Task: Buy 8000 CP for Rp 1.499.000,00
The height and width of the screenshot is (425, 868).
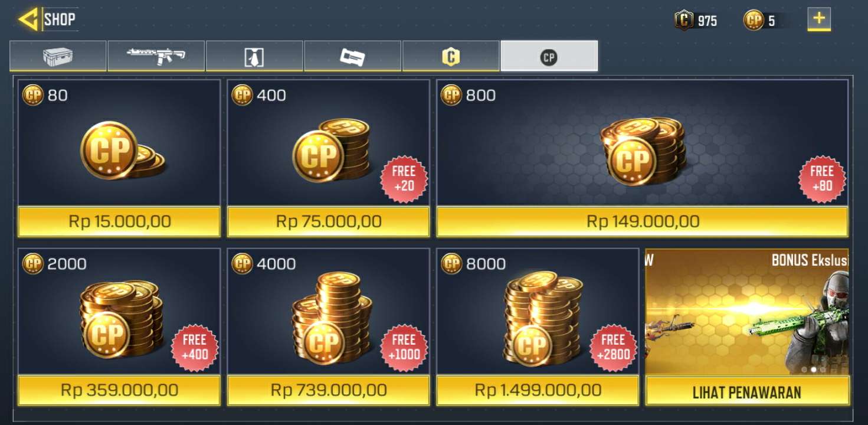Action: (538, 390)
